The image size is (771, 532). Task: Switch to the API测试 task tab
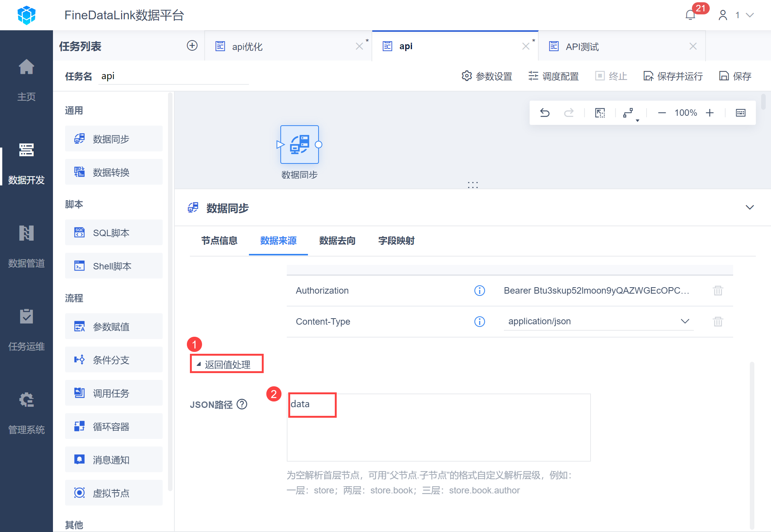click(581, 47)
